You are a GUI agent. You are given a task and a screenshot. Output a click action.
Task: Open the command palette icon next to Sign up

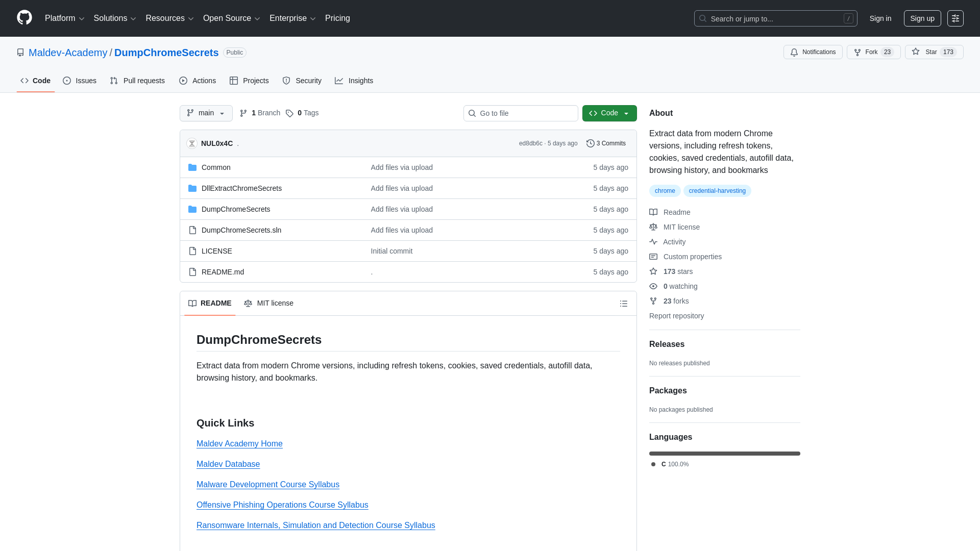click(956, 18)
